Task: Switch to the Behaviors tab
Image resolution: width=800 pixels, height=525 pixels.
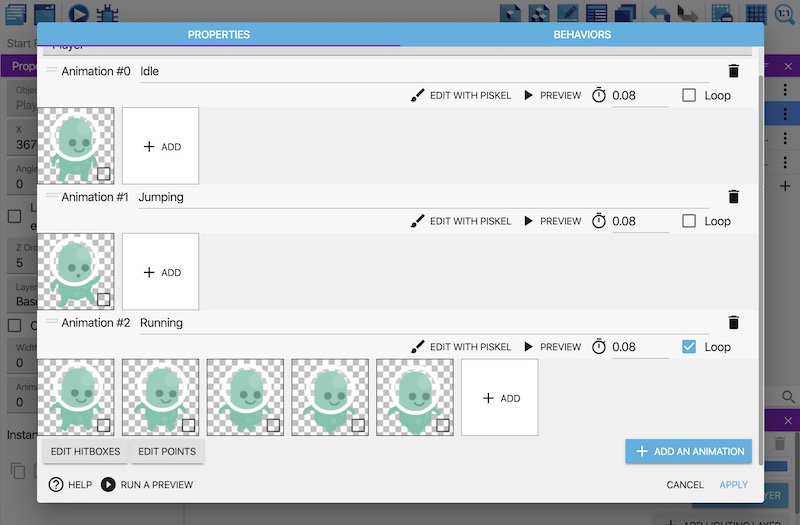Action: (x=582, y=35)
